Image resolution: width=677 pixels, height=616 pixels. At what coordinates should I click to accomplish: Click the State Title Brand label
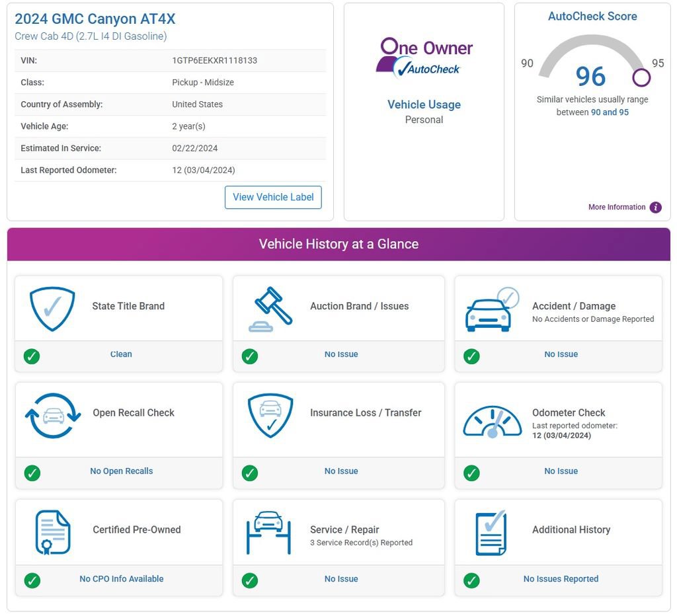click(x=128, y=306)
